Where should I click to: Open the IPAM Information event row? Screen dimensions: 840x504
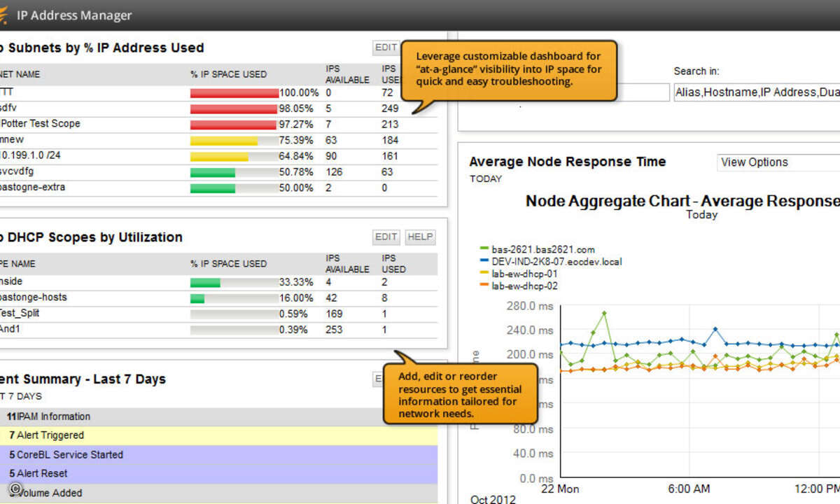218,416
